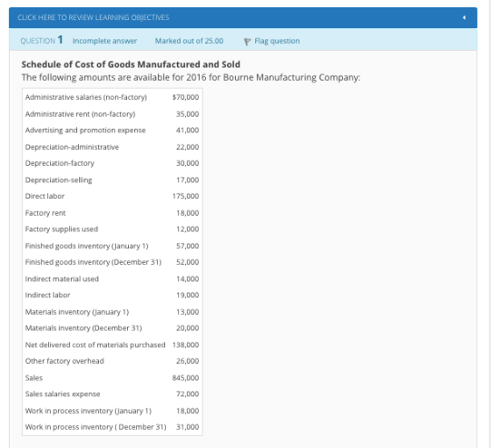Select the 17,000 amount cell
Image resolution: width=491 pixels, height=448 pixels.
coord(188,181)
